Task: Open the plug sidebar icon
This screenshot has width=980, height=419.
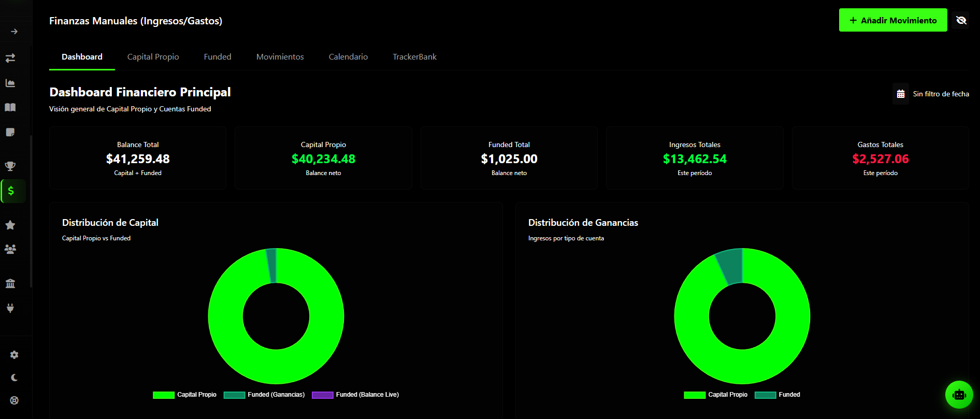Action: tap(10, 308)
